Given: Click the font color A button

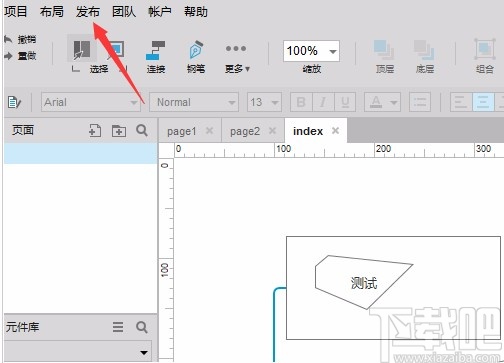Looking at the screenshot, I should point(376,102).
